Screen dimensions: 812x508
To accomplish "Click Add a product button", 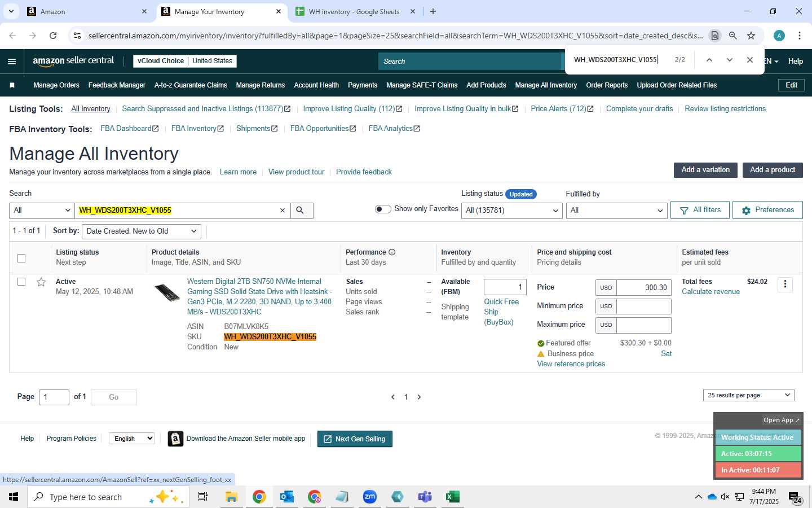I will (x=773, y=170).
